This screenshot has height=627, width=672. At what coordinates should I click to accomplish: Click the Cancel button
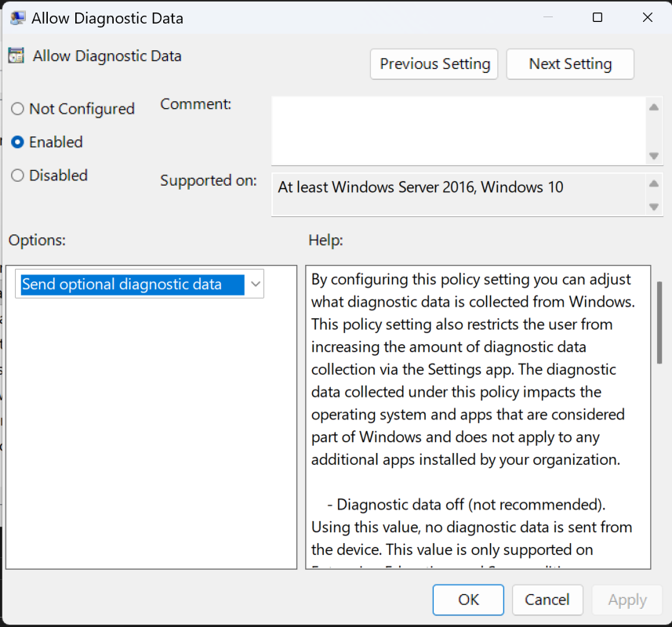click(547, 600)
